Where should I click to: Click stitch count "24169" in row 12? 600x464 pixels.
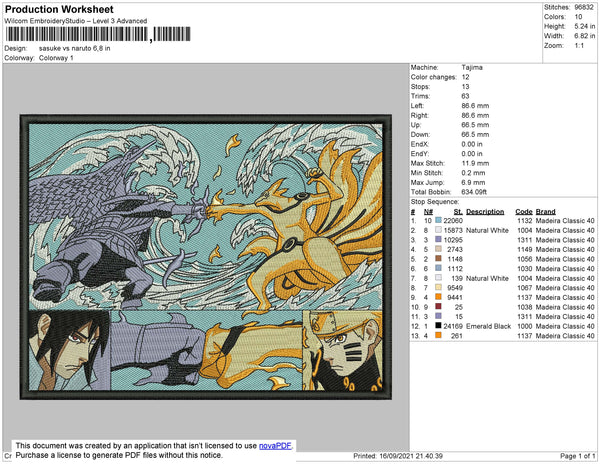point(453,326)
